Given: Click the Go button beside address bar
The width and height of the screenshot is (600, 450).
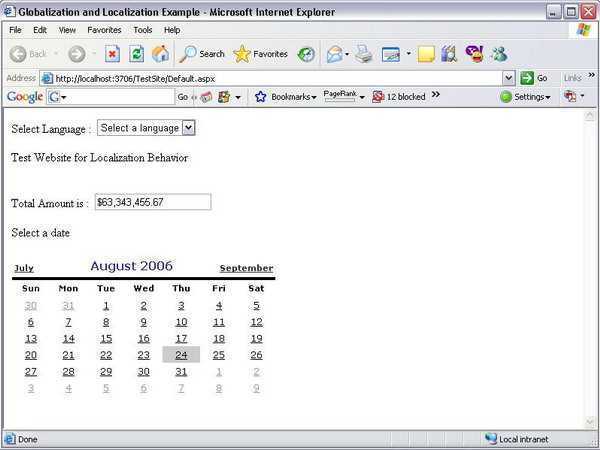Looking at the screenshot, I should click(x=534, y=78).
